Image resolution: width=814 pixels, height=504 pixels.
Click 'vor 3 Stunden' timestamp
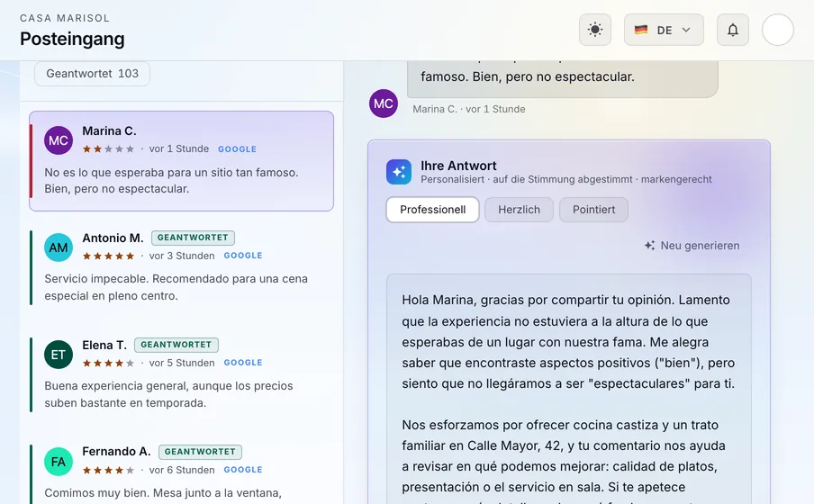tap(182, 256)
